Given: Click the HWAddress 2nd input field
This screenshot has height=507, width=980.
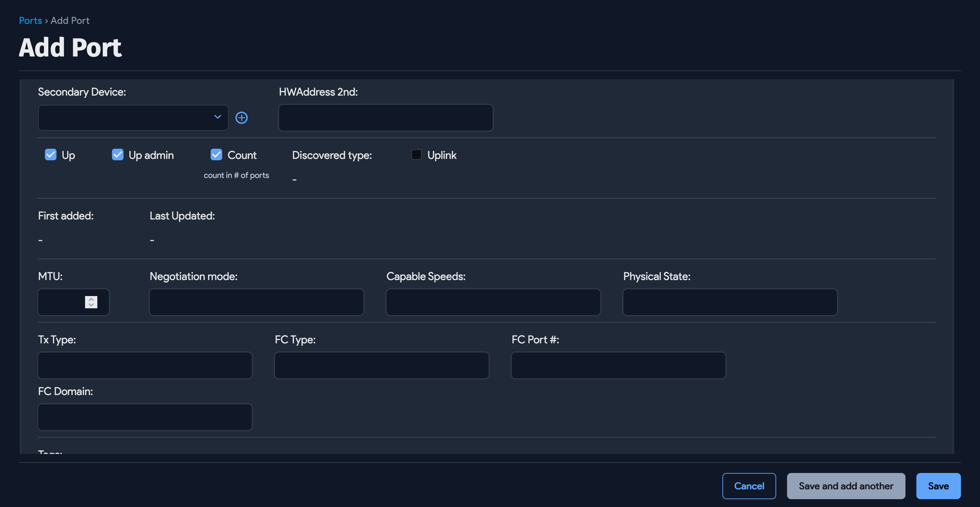Looking at the screenshot, I should click(386, 117).
